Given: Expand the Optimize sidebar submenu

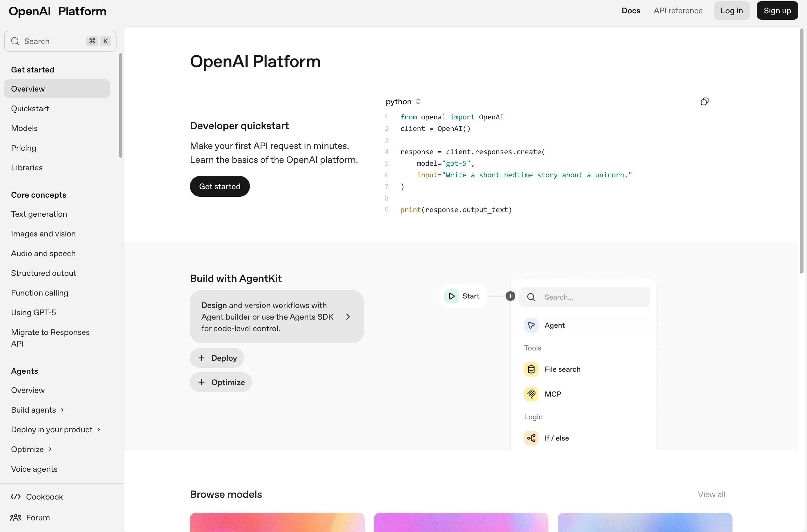Looking at the screenshot, I should point(50,449).
